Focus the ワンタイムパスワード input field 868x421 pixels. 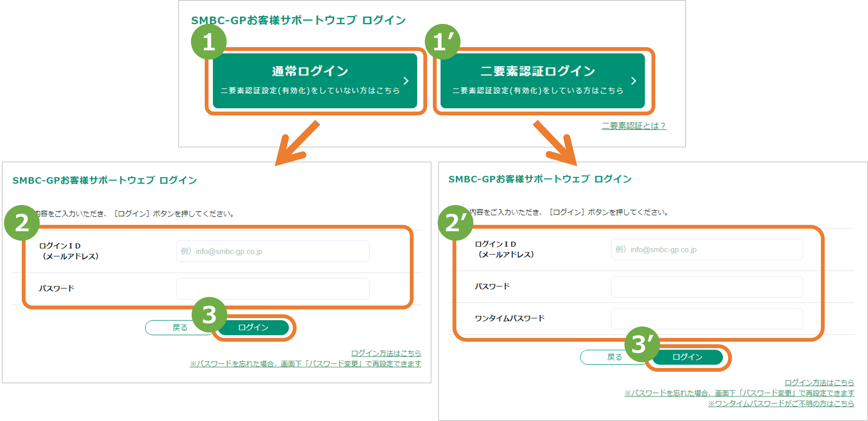click(707, 318)
